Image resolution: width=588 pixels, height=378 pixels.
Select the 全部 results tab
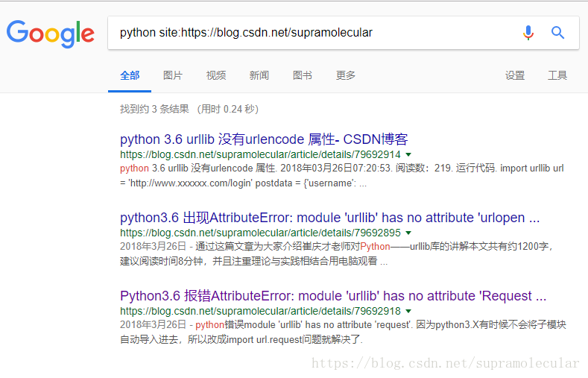tap(130, 75)
